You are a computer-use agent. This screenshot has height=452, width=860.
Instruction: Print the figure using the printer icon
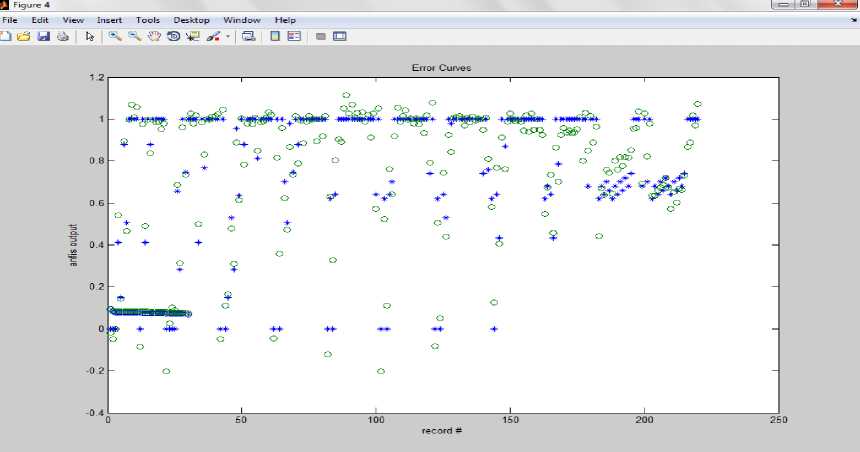(63, 37)
